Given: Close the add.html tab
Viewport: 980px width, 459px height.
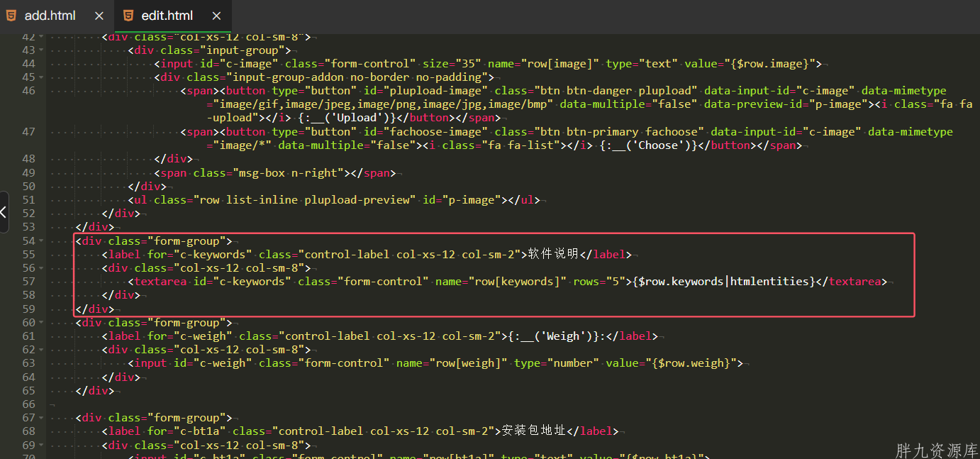Looking at the screenshot, I should pos(99,16).
